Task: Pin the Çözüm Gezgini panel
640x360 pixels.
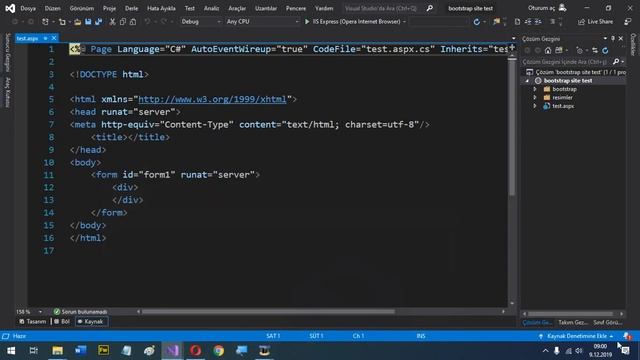Action: point(613,38)
